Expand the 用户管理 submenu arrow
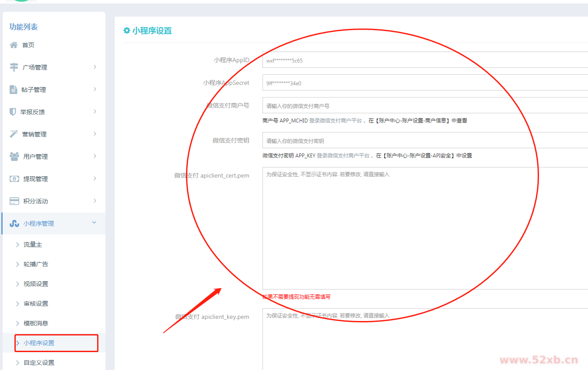 [95, 156]
